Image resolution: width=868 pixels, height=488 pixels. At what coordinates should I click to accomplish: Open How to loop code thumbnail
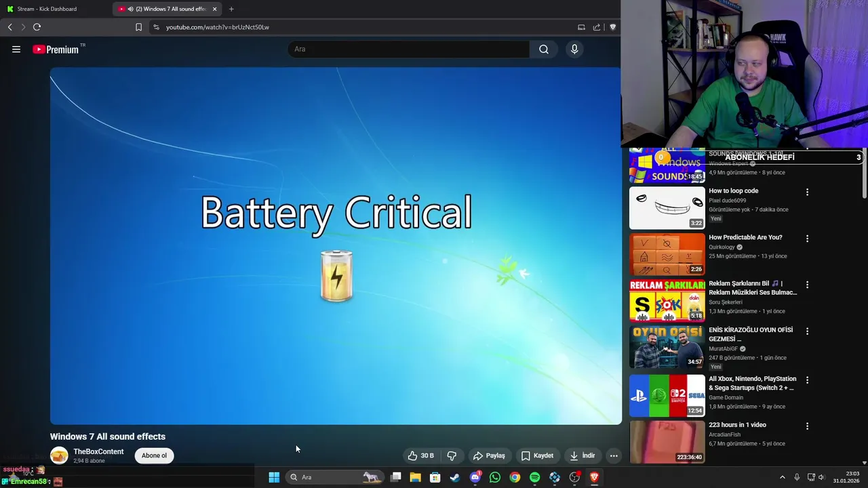click(x=667, y=208)
